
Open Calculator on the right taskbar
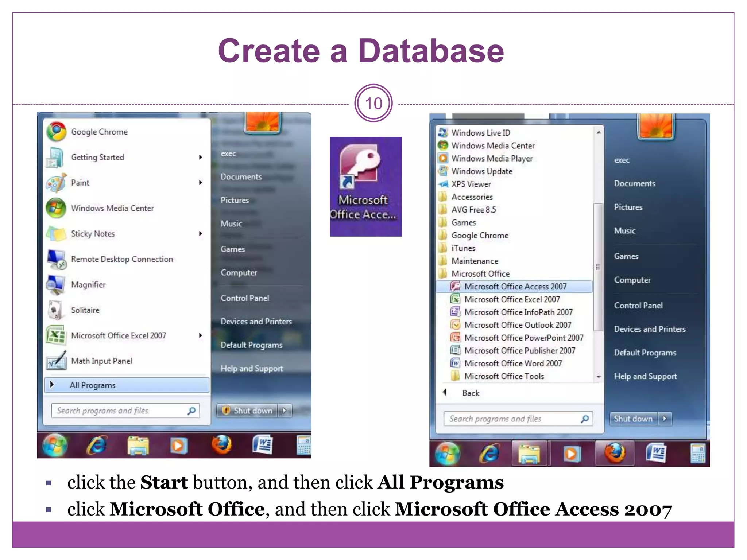coord(698,454)
